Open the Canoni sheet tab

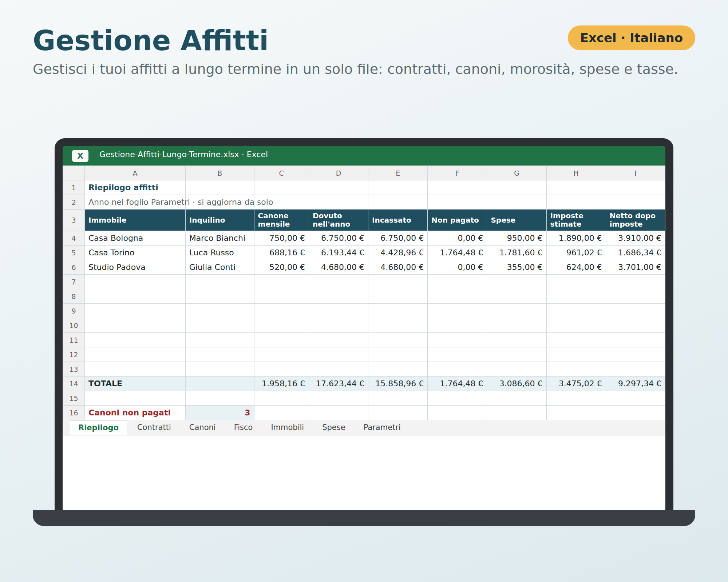tap(202, 427)
